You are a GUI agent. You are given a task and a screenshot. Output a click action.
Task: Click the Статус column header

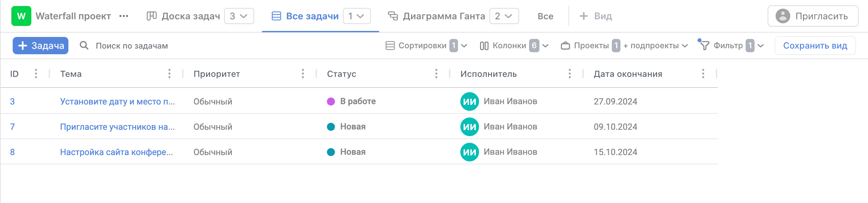click(x=341, y=74)
